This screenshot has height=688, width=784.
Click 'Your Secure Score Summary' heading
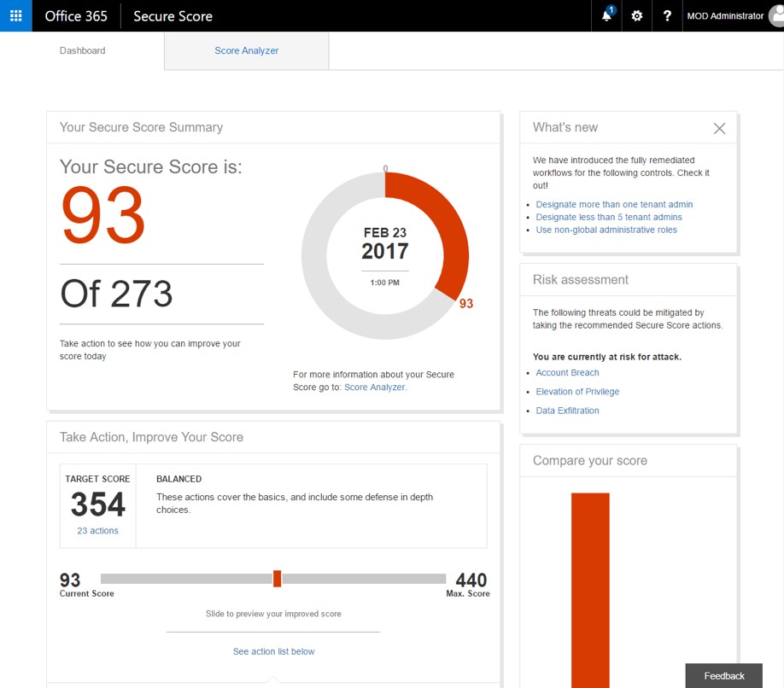click(x=141, y=127)
